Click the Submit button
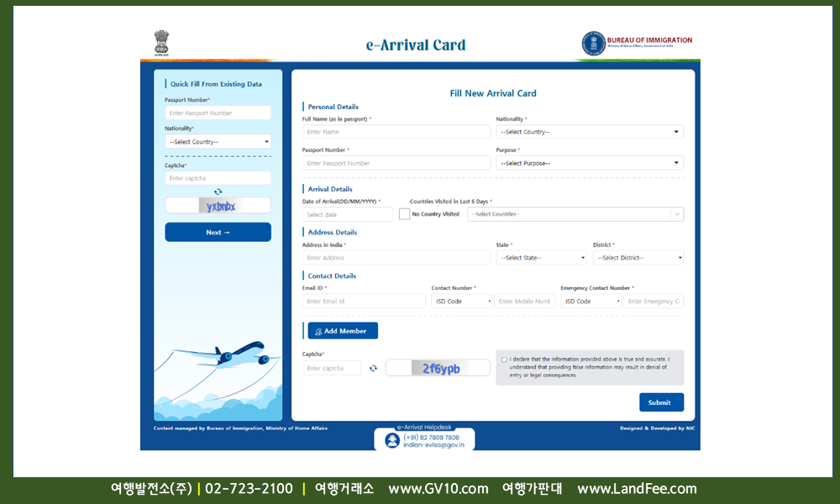This screenshot has width=840, height=504. [x=661, y=402]
